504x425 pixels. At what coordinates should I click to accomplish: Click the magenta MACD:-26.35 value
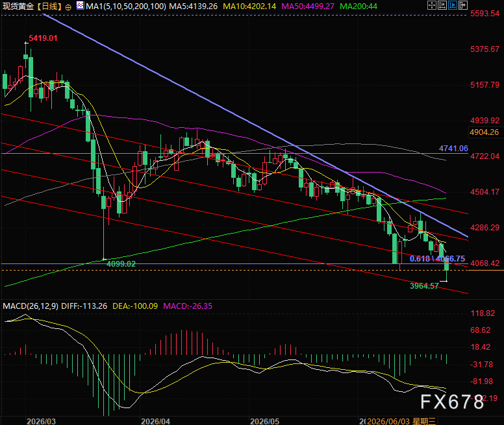[x=188, y=306]
